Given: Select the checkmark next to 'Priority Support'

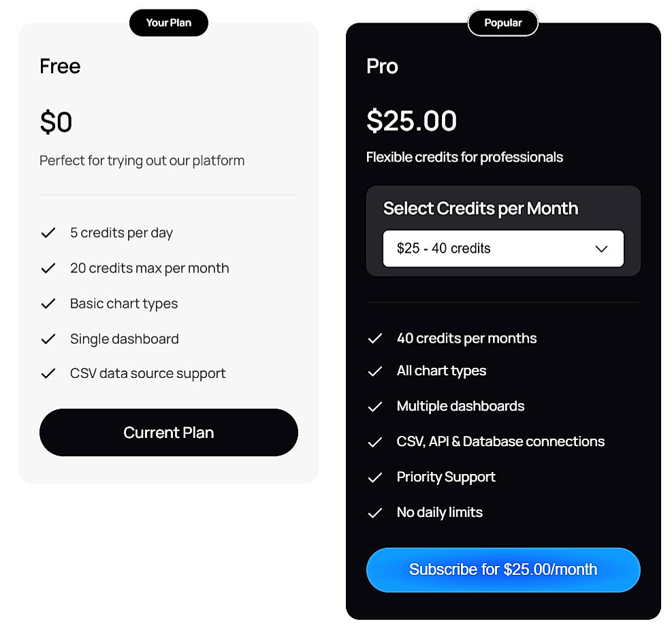Looking at the screenshot, I should coord(374,477).
